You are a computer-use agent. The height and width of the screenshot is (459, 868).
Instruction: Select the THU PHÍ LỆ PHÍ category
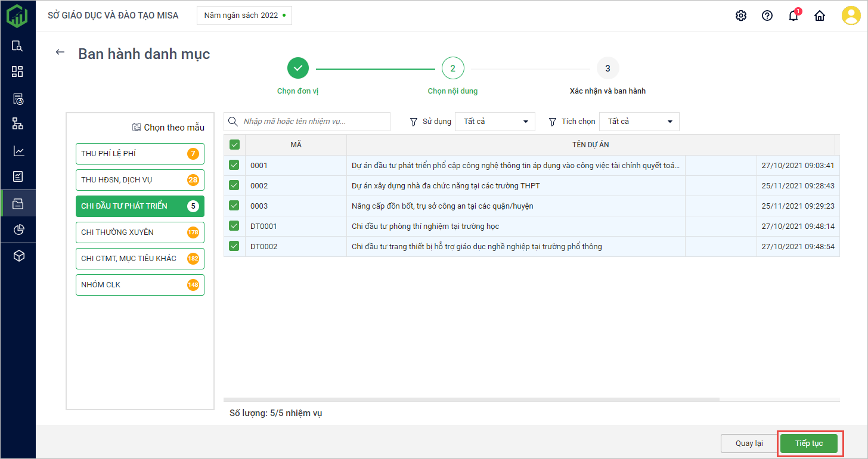[139, 154]
